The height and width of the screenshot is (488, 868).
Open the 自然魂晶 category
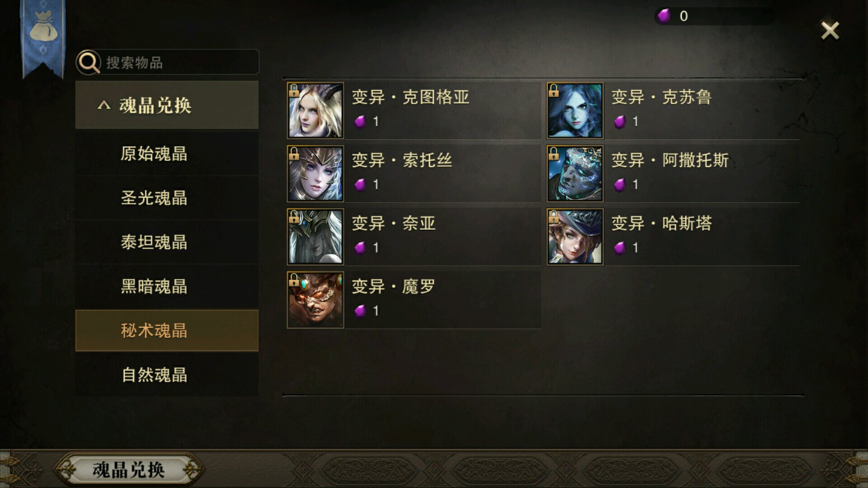click(x=167, y=375)
